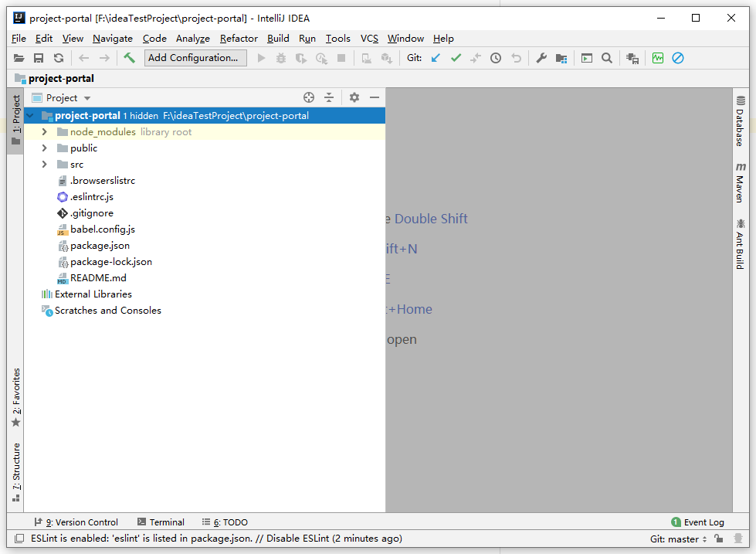Hide the Project panel with the minus icon
Viewport: 756px width, 554px height.
(x=375, y=97)
